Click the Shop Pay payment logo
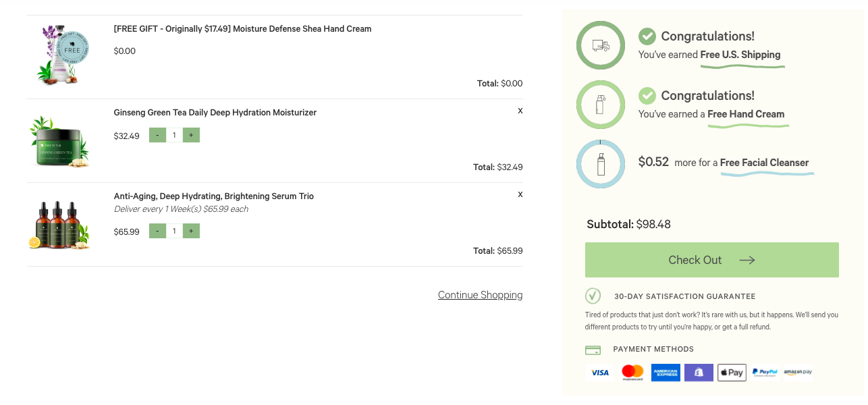868x405 pixels. coord(699,373)
